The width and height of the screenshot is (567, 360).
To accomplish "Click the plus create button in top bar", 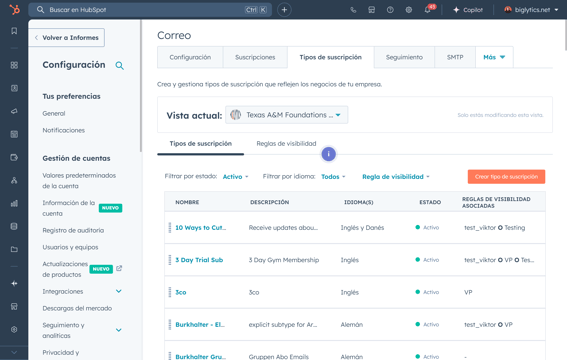I will [x=284, y=10].
